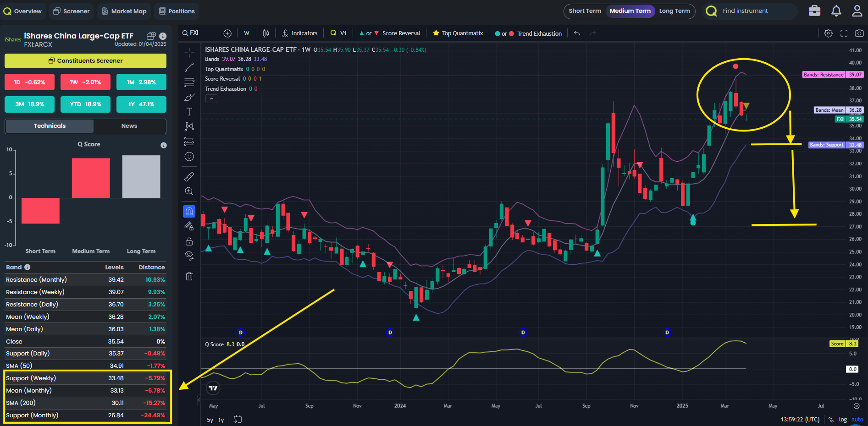This screenshot has height=426, width=868.
Task: Open chart settings gear icon
Action: click(828, 33)
